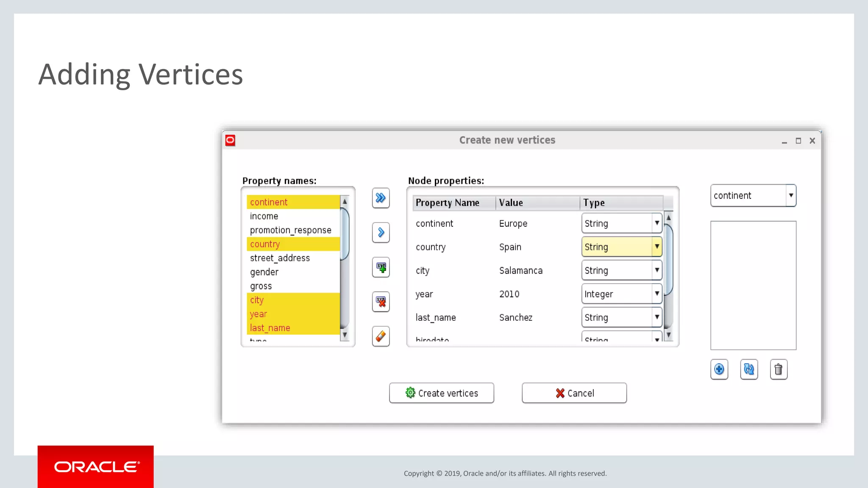The height and width of the screenshot is (488, 868).
Task: Click the Property names list scroll-down arrow
Action: (345, 335)
